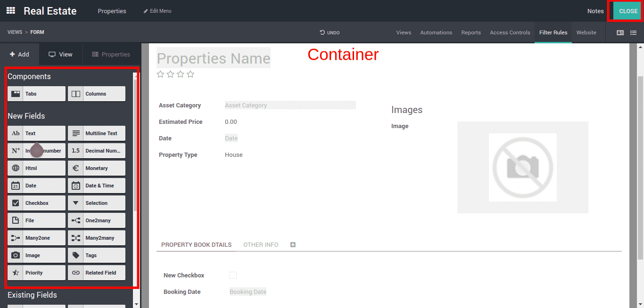Add a Tabs component
This screenshot has width=644, height=308.
click(36, 94)
